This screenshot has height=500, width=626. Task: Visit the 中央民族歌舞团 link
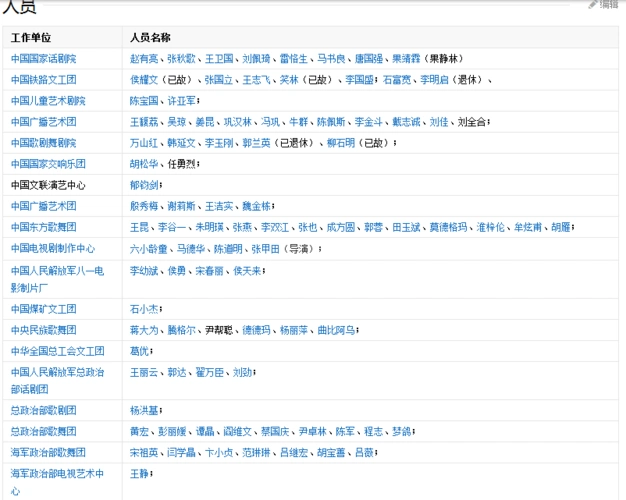pos(44,330)
